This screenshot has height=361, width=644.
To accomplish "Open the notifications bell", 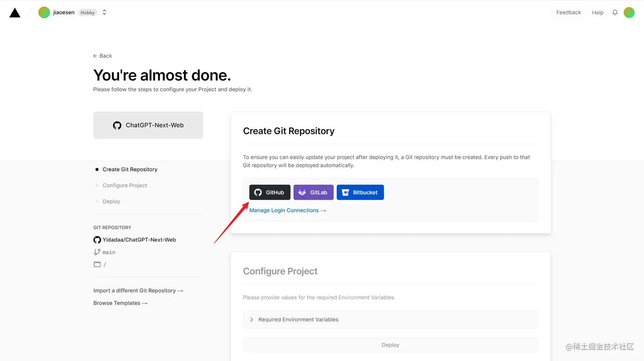I will point(615,12).
